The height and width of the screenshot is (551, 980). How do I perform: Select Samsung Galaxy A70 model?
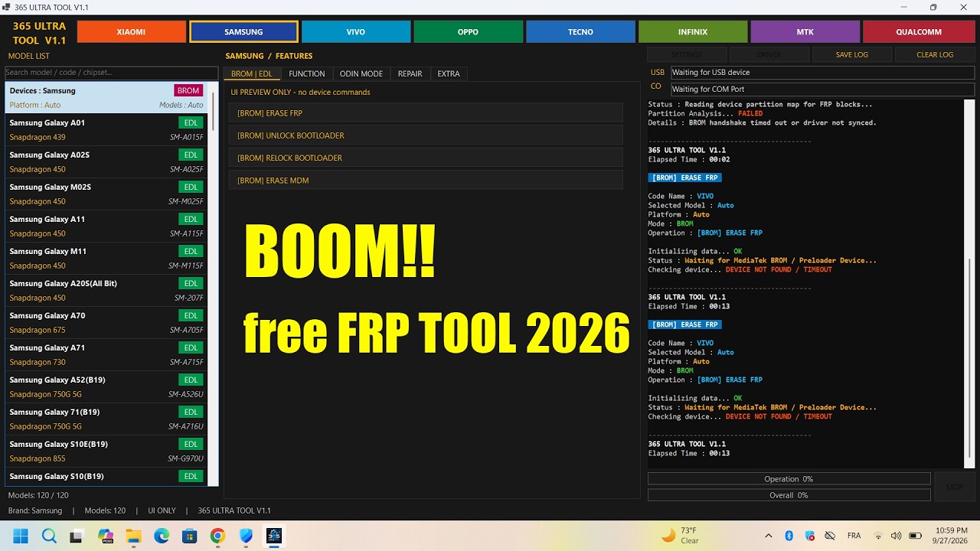coord(106,322)
